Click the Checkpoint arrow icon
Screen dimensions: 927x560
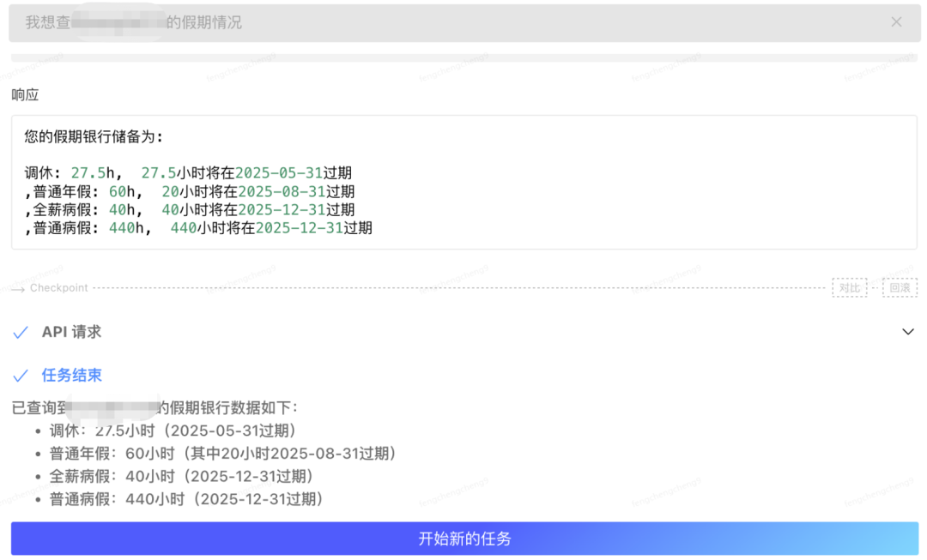click(x=19, y=288)
